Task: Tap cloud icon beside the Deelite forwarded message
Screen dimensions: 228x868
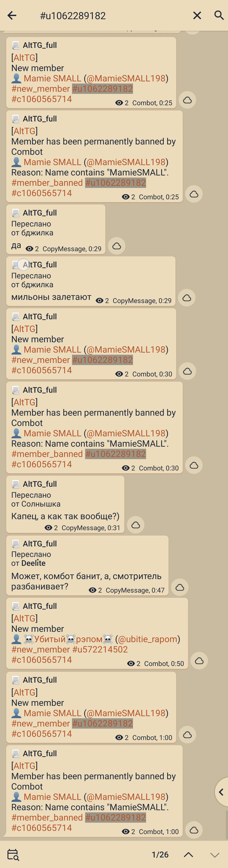Action: pos(180,587)
